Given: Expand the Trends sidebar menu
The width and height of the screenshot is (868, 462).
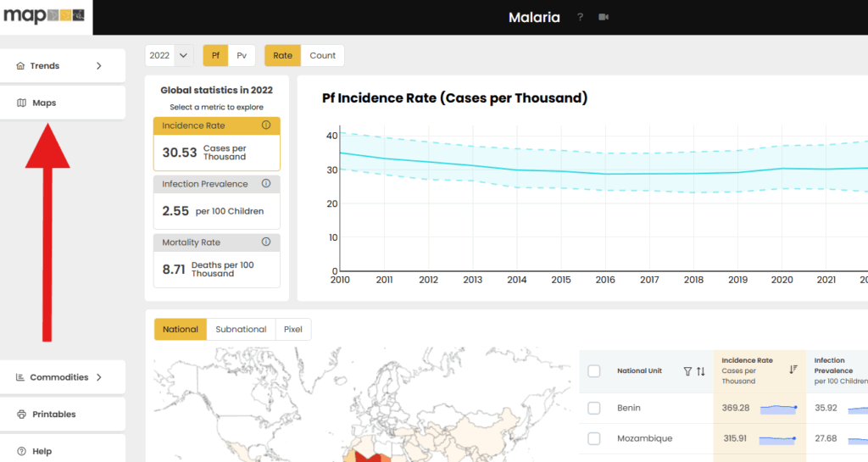Looking at the screenshot, I should [x=63, y=66].
